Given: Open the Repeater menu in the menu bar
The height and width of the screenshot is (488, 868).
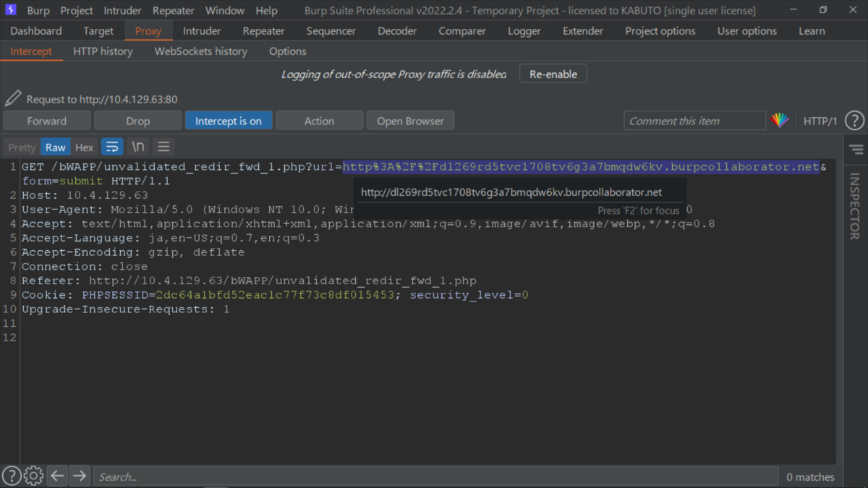Looking at the screenshot, I should click(x=174, y=10).
